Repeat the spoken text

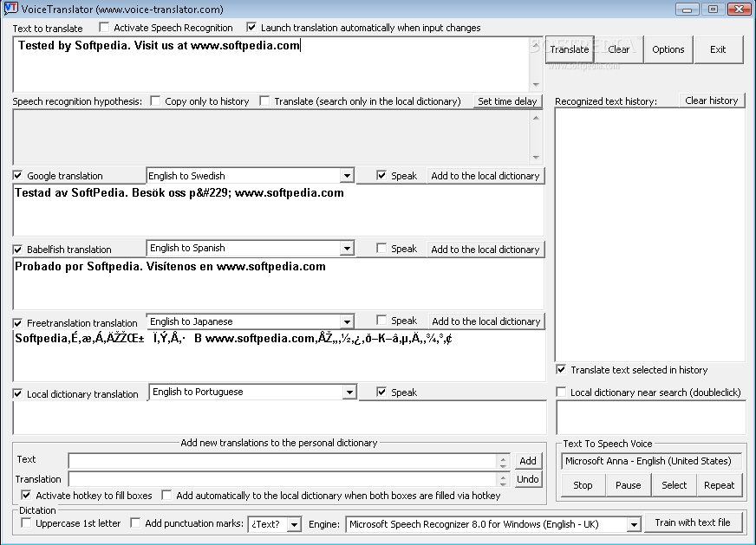(720, 485)
